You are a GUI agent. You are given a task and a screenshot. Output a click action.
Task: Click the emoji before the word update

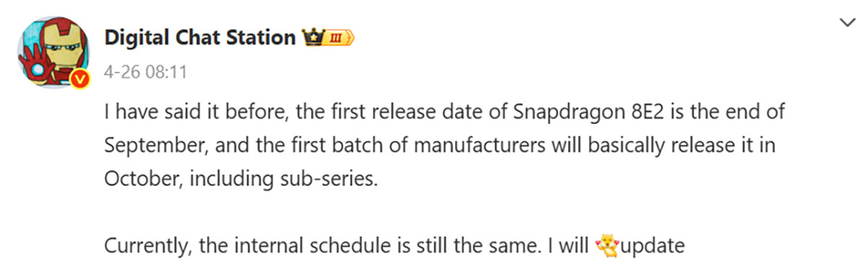point(606,245)
